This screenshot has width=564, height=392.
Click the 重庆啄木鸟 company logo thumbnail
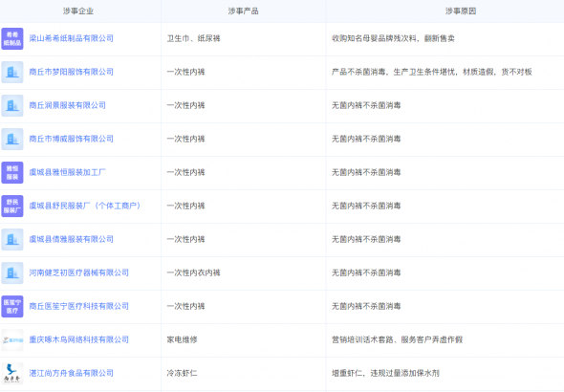(12, 339)
